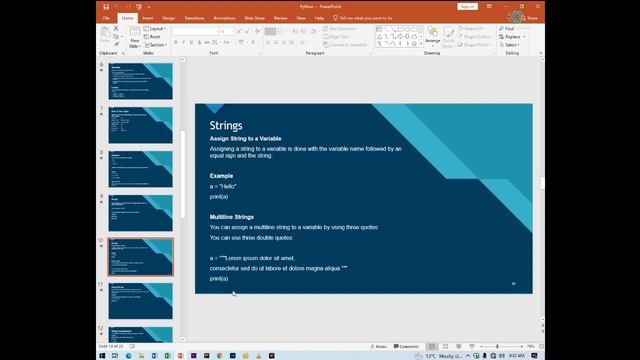The height and width of the screenshot is (360, 640).
Task: Open the Shape Fill options
Action: click(472, 29)
